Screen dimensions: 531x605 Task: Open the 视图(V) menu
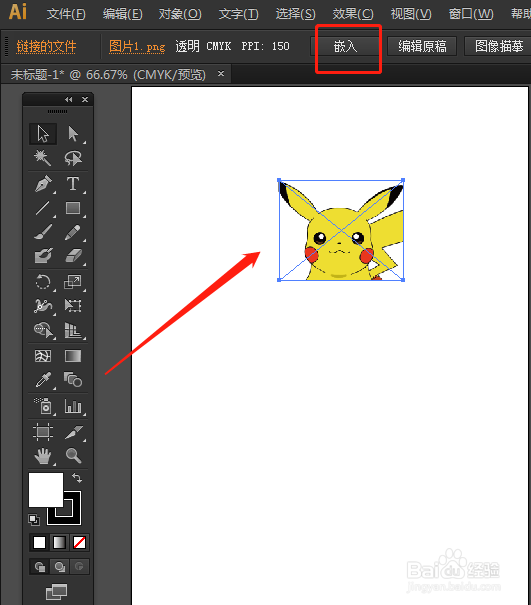coord(411,14)
